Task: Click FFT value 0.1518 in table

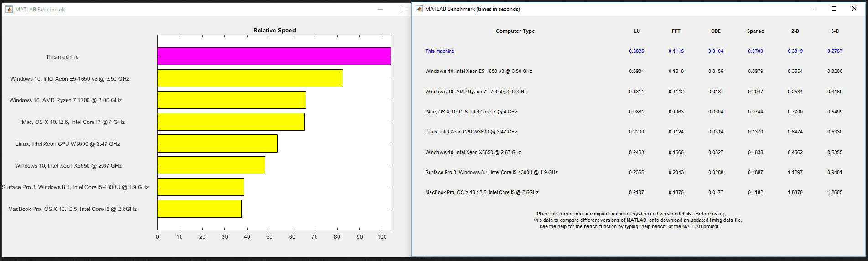Action: tap(676, 71)
